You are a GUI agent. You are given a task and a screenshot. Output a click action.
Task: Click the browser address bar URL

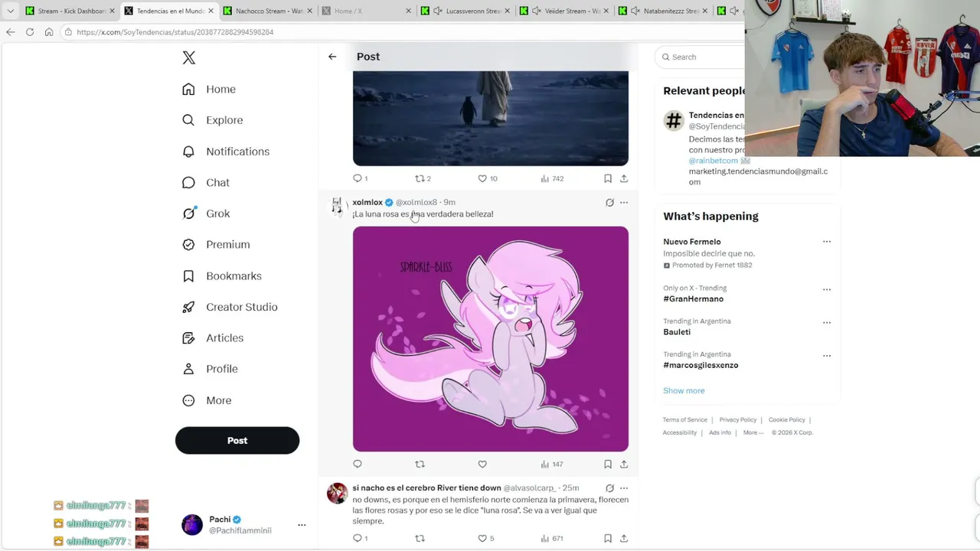coord(175,32)
